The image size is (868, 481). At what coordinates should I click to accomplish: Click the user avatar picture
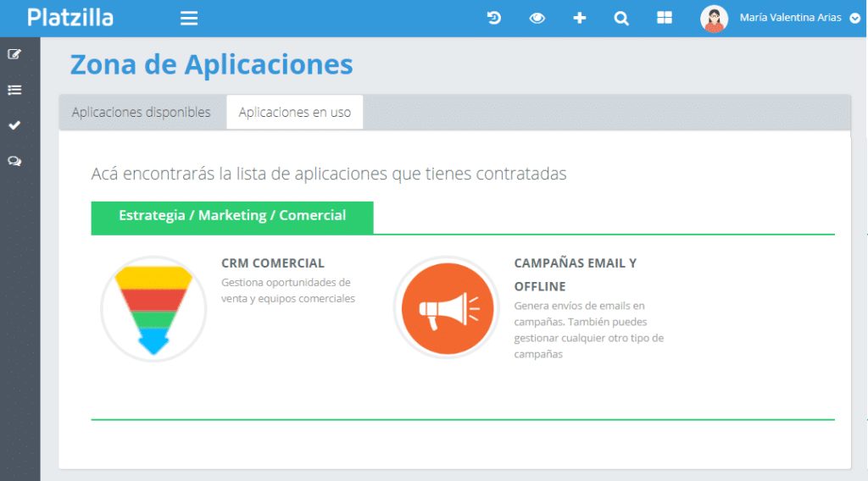pyautogui.click(x=714, y=18)
